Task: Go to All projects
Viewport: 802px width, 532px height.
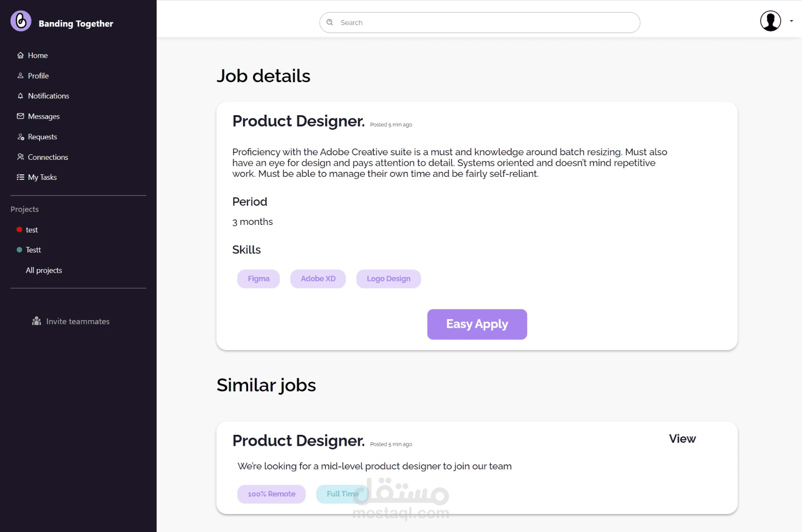Action: pyautogui.click(x=44, y=271)
